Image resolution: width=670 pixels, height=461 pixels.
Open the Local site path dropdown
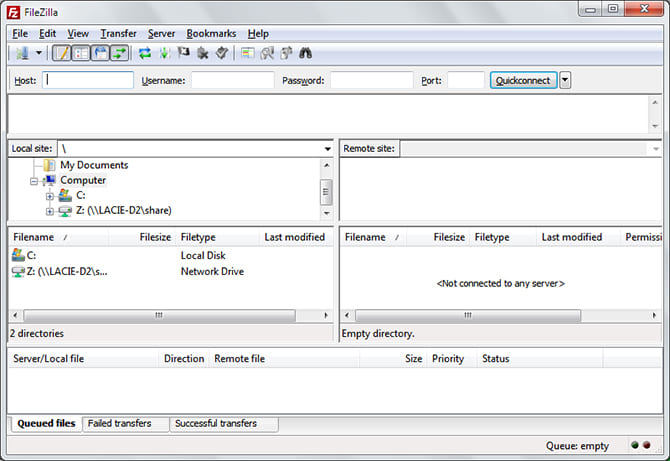click(327, 149)
